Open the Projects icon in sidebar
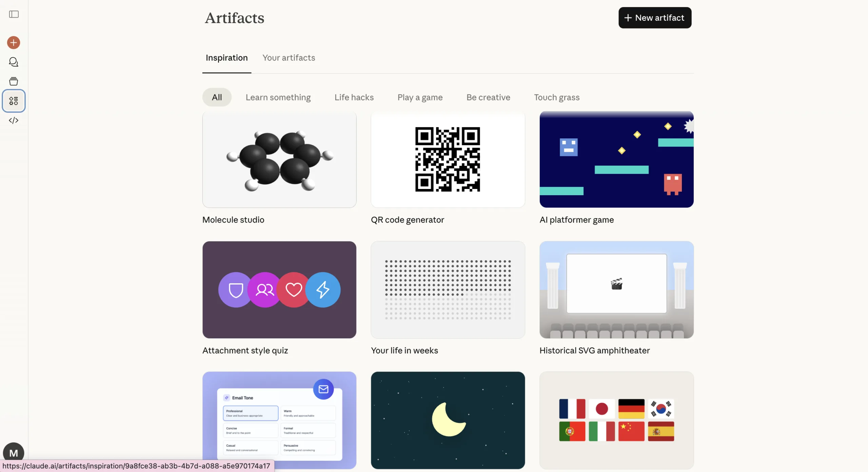Viewport: 868px width, 472px height. 14,81
